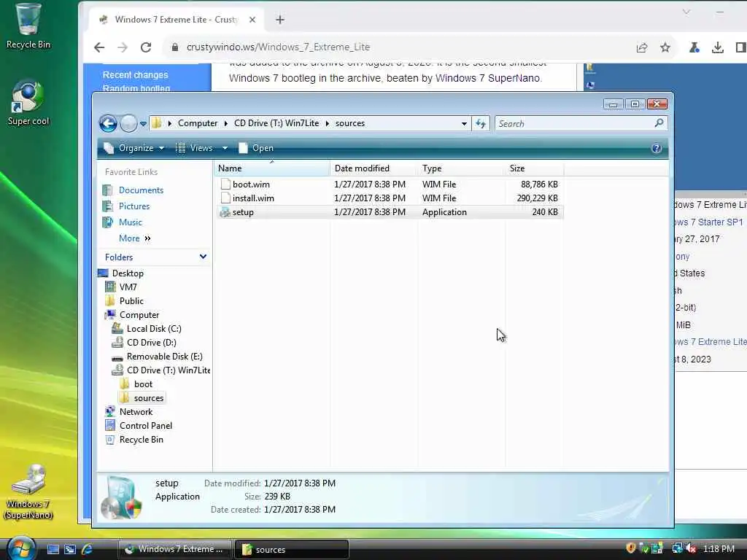
Task: Open the Windows 7 SuperNano link
Action: click(x=488, y=78)
